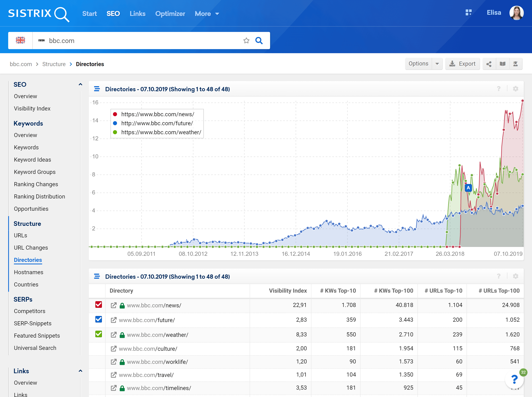Open travel directory external link icon
Image resolution: width=532 pixels, height=397 pixels.
(x=114, y=375)
